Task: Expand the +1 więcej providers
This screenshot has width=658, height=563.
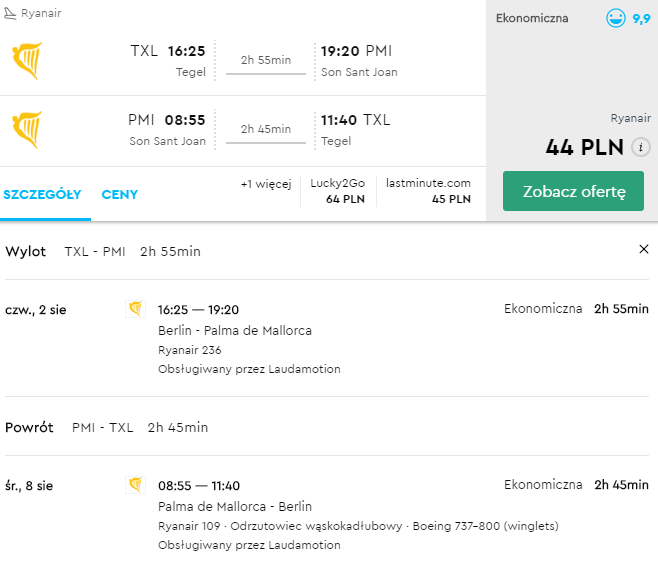Action: (266, 184)
